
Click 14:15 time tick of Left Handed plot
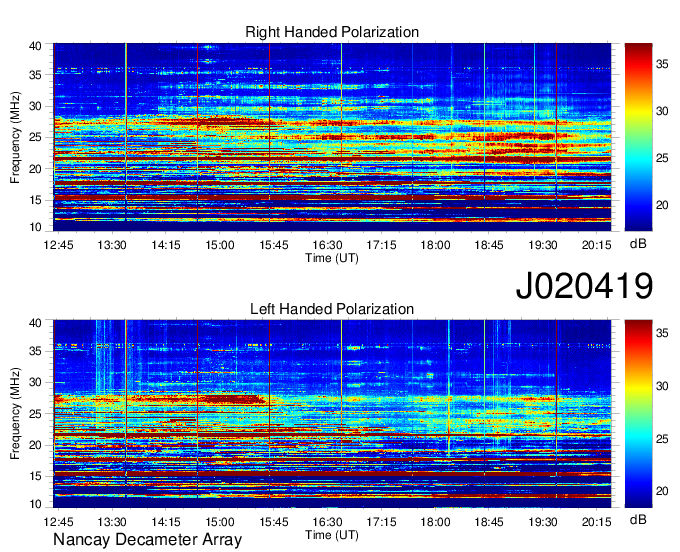point(166,522)
